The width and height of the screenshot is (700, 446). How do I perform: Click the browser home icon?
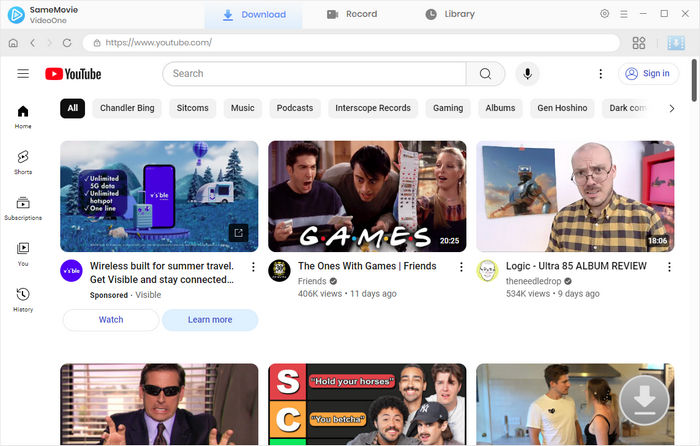click(x=13, y=43)
